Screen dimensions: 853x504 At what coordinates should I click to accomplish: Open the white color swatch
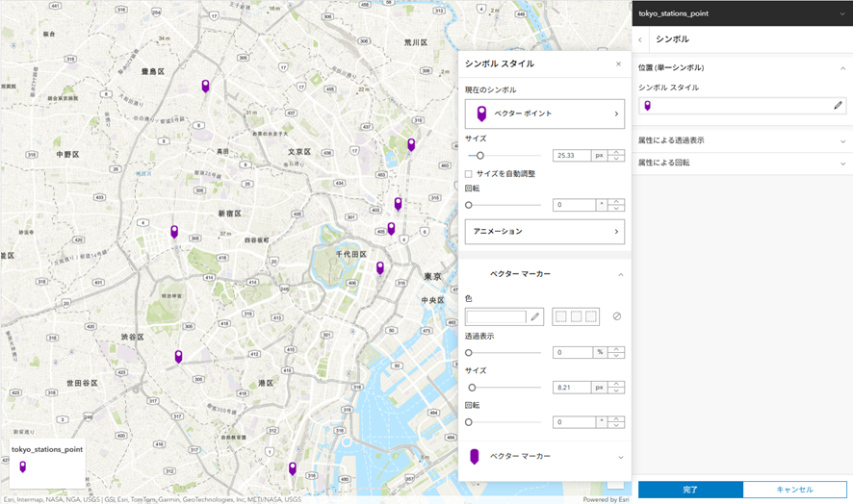[496, 316]
